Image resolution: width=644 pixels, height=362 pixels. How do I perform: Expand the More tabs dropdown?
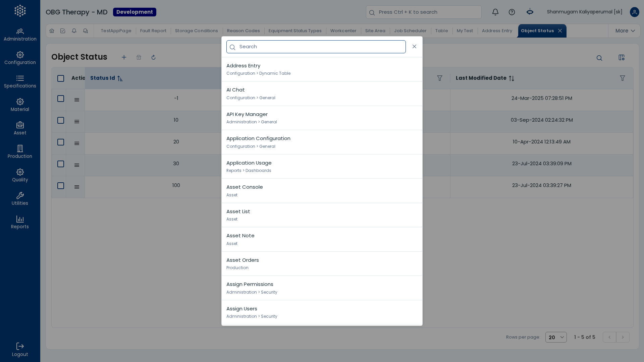625,31
